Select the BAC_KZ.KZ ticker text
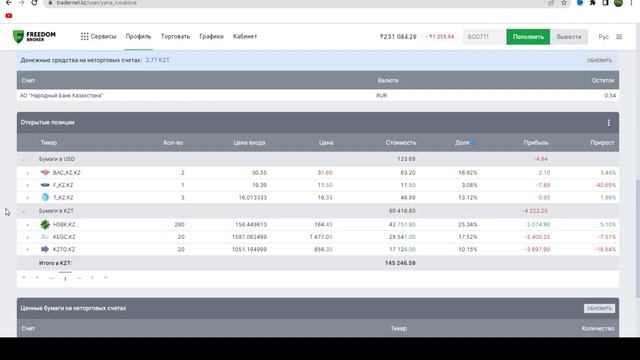640x360 pixels. (67, 173)
